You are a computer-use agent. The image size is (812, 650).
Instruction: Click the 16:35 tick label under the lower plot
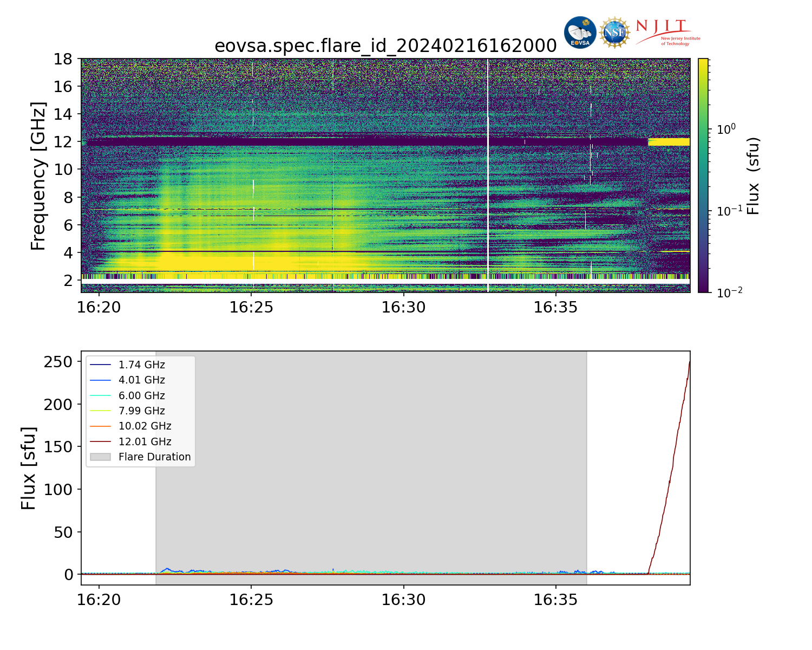555,600
